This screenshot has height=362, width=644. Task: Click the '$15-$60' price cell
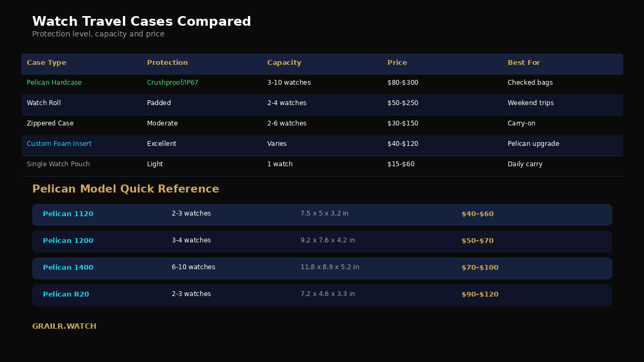point(401,164)
